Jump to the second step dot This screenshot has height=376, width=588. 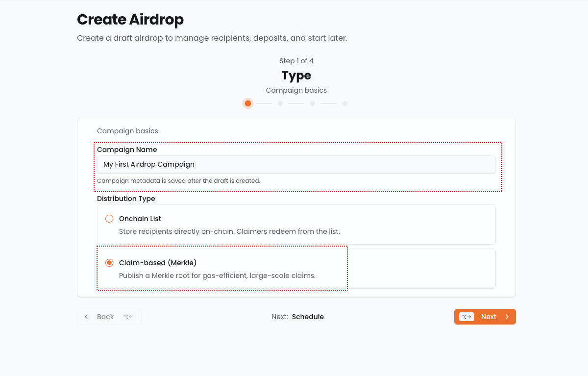coord(280,103)
